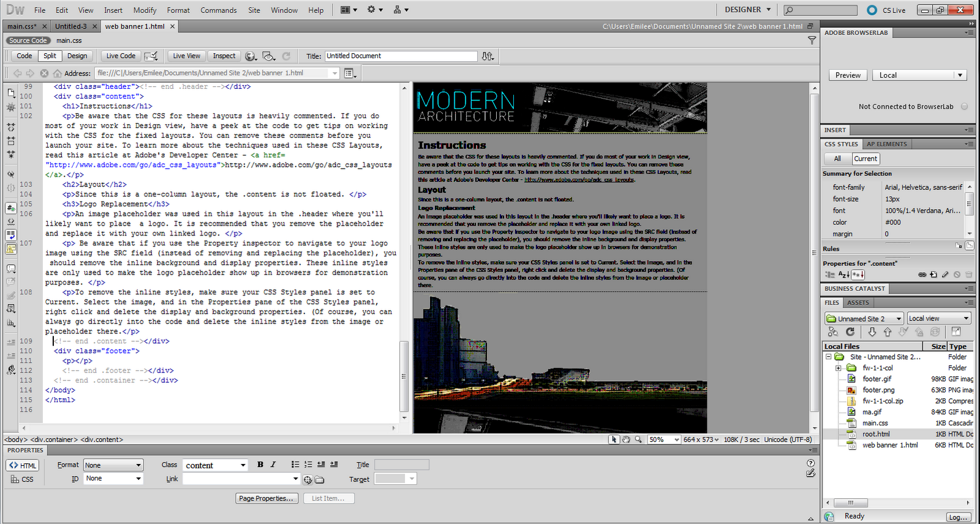Click Edit Rule pencil icon
Screen dimensions: 980x524
(945, 275)
